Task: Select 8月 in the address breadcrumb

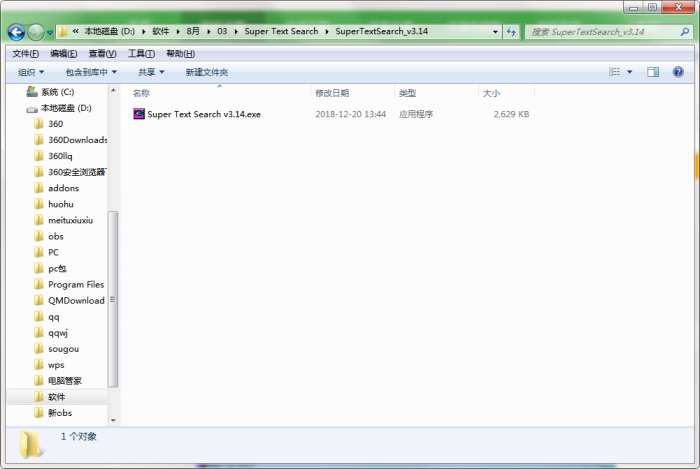Action: pyautogui.click(x=193, y=31)
